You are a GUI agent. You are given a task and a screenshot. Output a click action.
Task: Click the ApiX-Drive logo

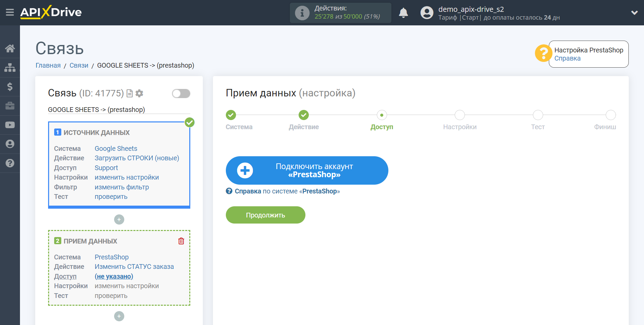point(51,12)
